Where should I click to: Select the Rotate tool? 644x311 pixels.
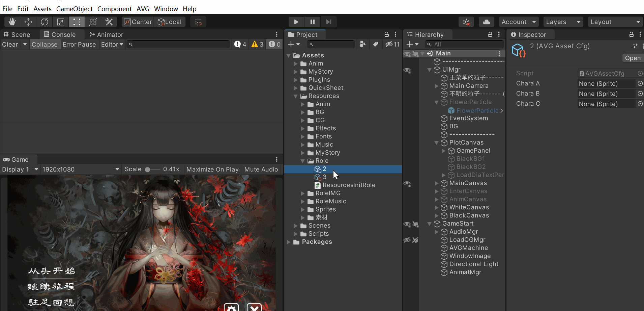[x=45, y=22]
